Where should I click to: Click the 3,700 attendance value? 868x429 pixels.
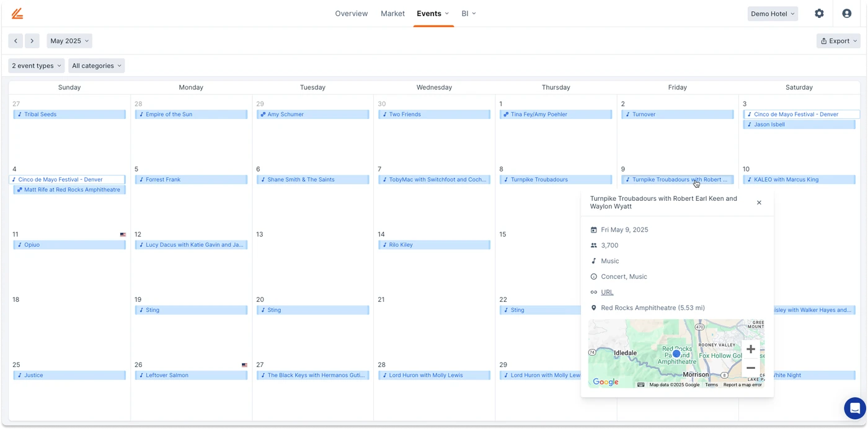609,245
